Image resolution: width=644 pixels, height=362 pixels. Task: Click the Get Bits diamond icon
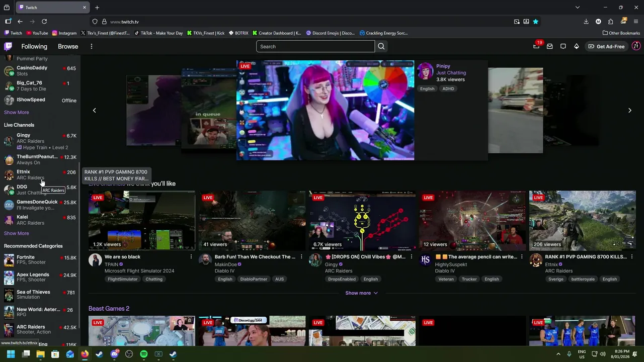coord(577,46)
